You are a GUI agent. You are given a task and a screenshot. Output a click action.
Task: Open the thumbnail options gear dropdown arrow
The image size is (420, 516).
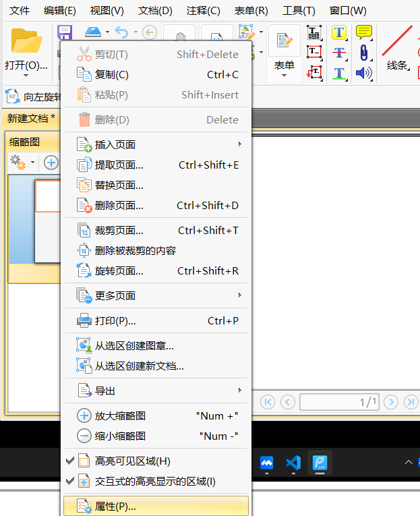click(32, 163)
